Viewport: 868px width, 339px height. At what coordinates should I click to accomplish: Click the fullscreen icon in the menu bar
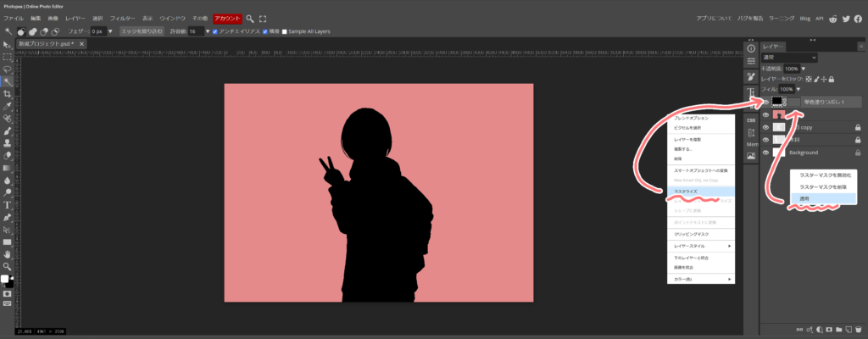tap(263, 18)
